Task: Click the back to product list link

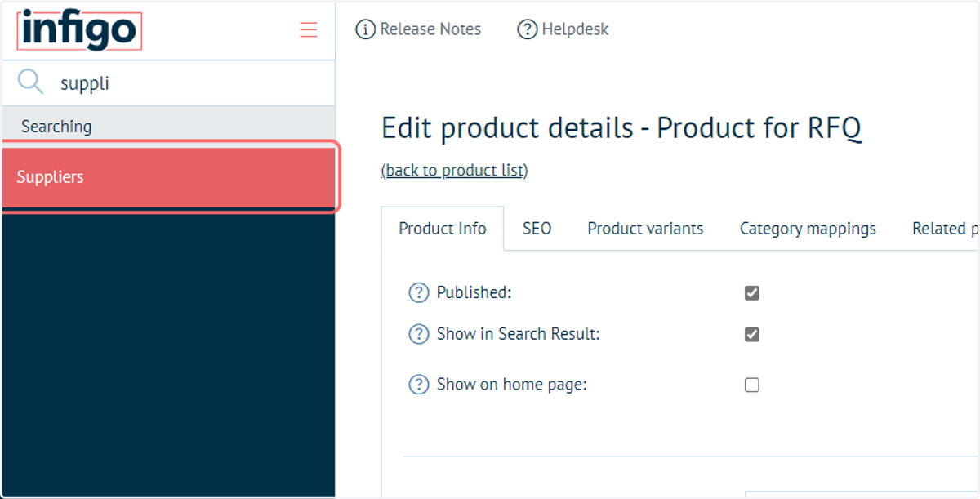Action: pos(455,170)
